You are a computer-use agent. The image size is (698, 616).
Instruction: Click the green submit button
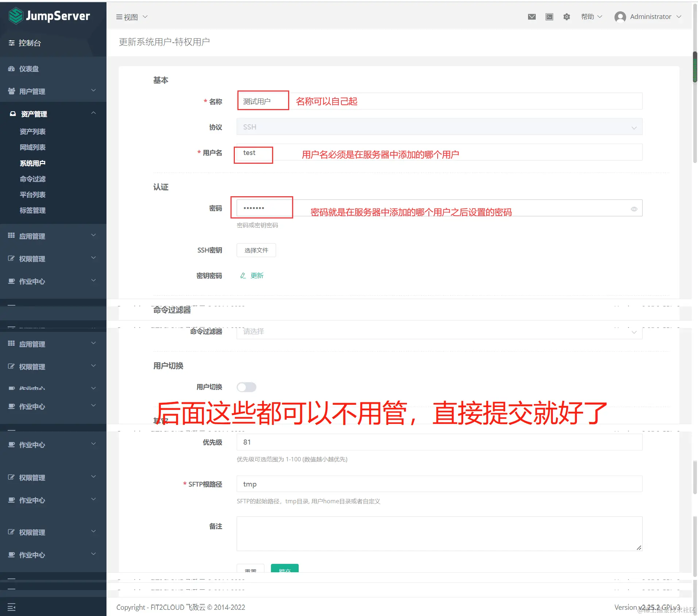pyautogui.click(x=284, y=568)
